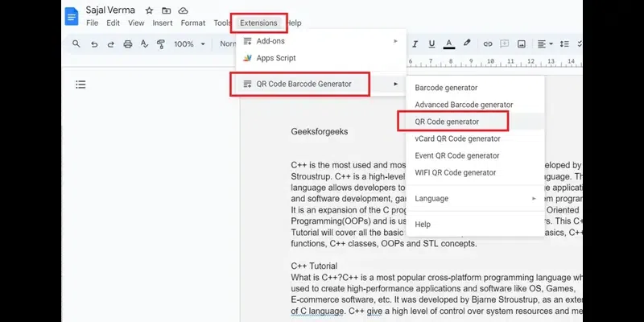This screenshot has width=644, height=322.
Task: Expand the Language submenu
Action: (x=475, y=198)
